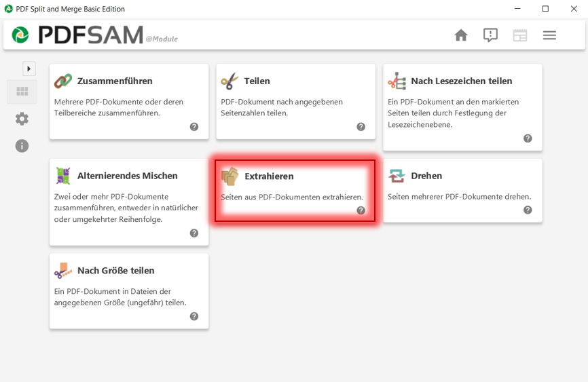This screenshot has height=382, width=588.
Task: Click app icon in window title bar
Action: (x=8, y=9)
